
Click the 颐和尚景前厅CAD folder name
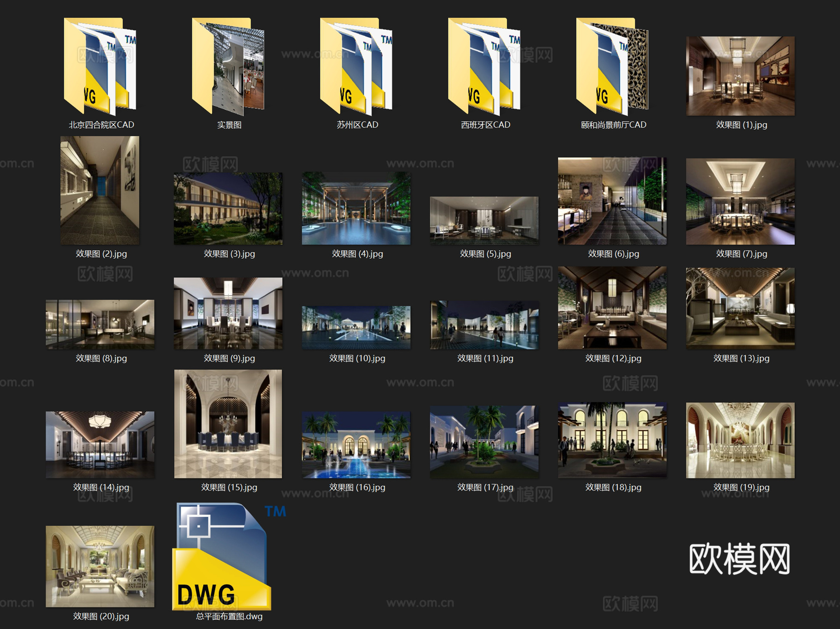click(614, 125)
